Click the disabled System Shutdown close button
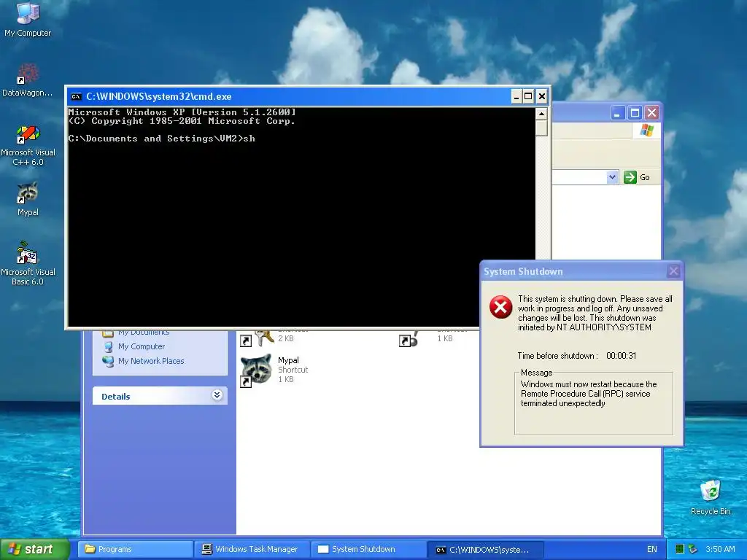The image size is (747, 560). tap(673, 271)
